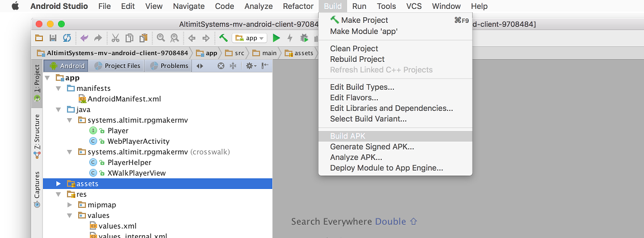Collapse the java folder arrow
Viewport: 644px width, 238px height.
pyautogui.click(x=59, y=110)
